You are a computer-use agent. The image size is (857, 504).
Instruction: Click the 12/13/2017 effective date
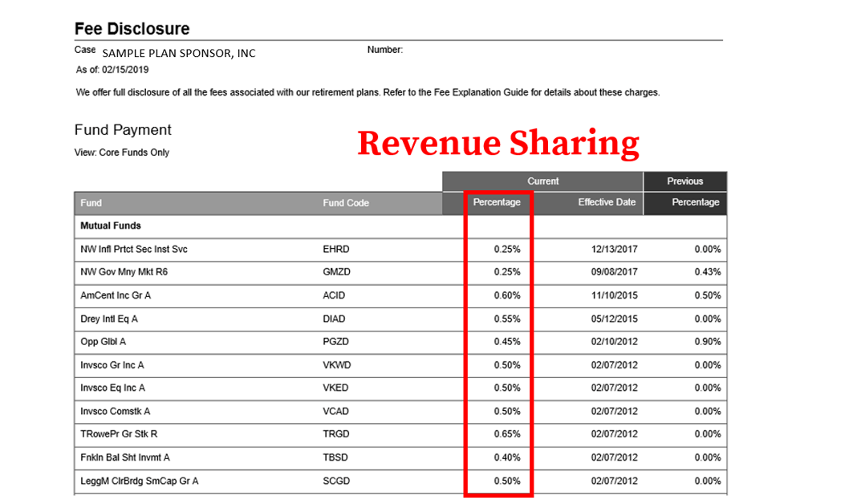click(614, 250)
